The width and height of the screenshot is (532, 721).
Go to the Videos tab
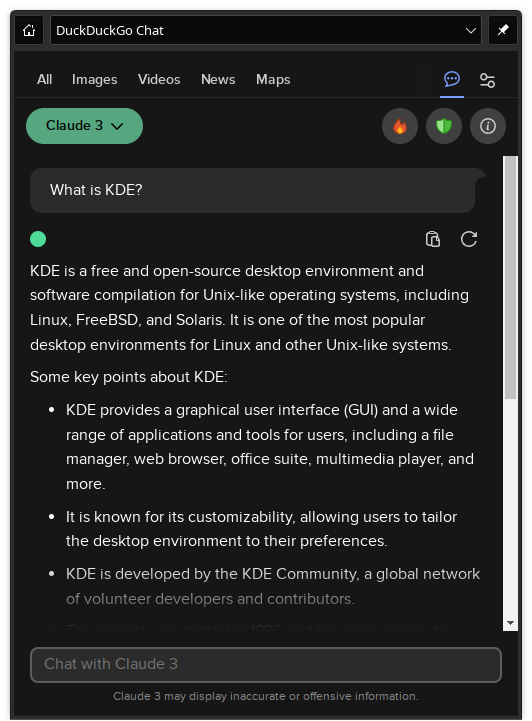click(x=159, y=80)
